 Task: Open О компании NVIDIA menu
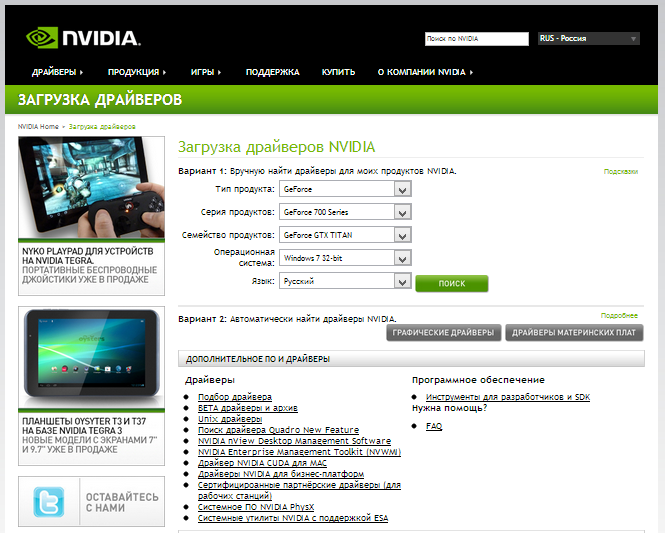pos(425,72)
